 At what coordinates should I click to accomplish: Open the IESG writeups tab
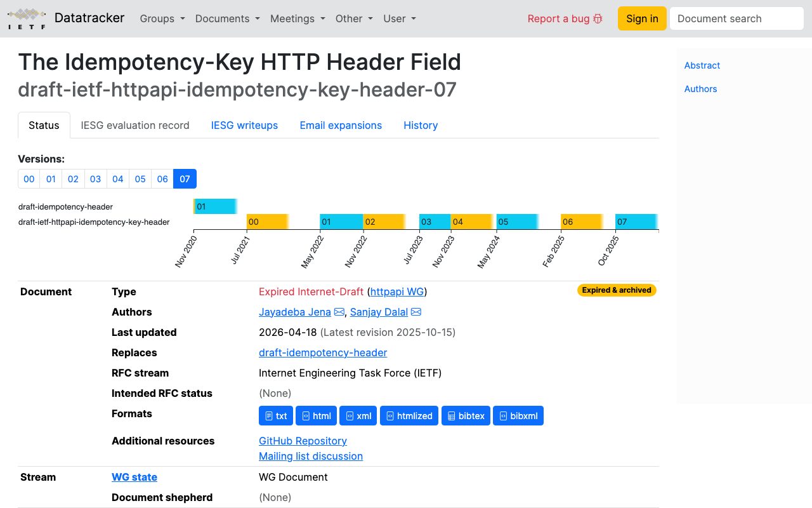tap(244, 125)
